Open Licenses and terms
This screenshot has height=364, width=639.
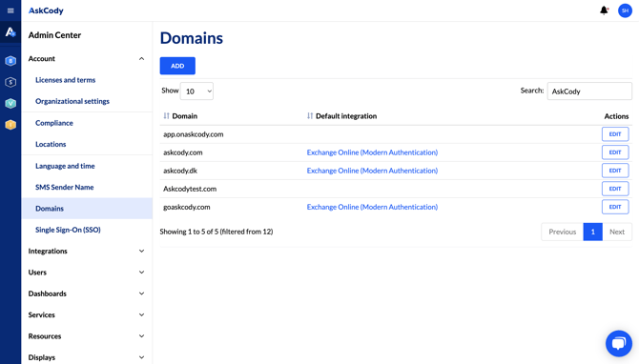coord(65,80)
